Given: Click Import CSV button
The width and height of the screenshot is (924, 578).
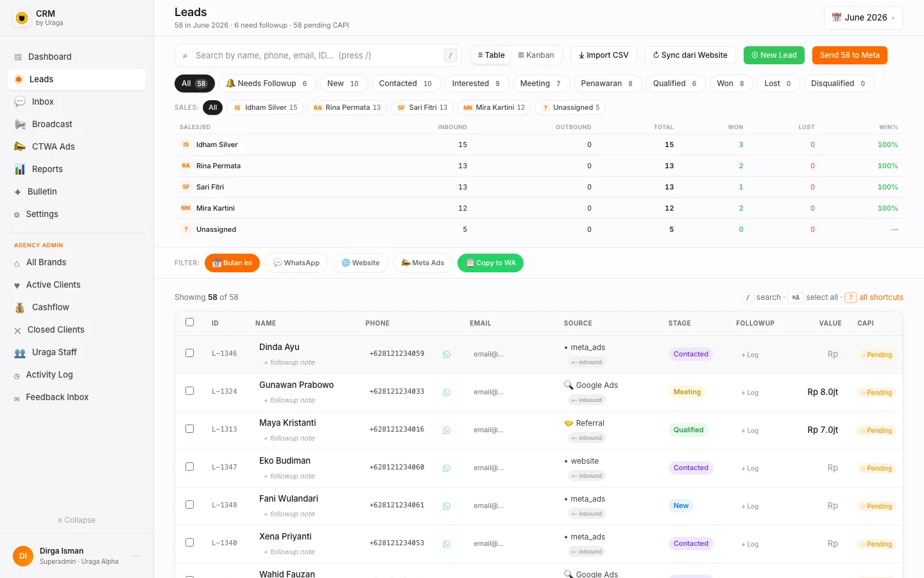Looking at the screenshot, I should click(x=604, y=55).
